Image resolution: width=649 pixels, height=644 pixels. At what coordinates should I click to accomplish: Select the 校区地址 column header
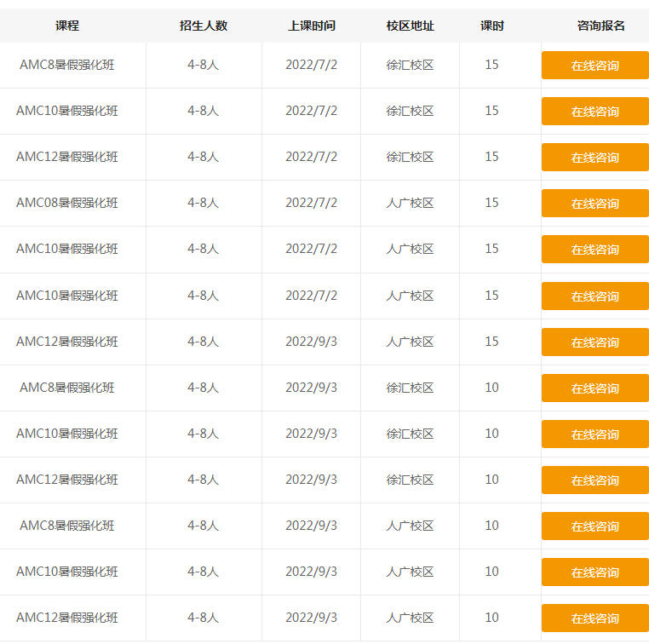pyautogui.click(x=410, y=26)
